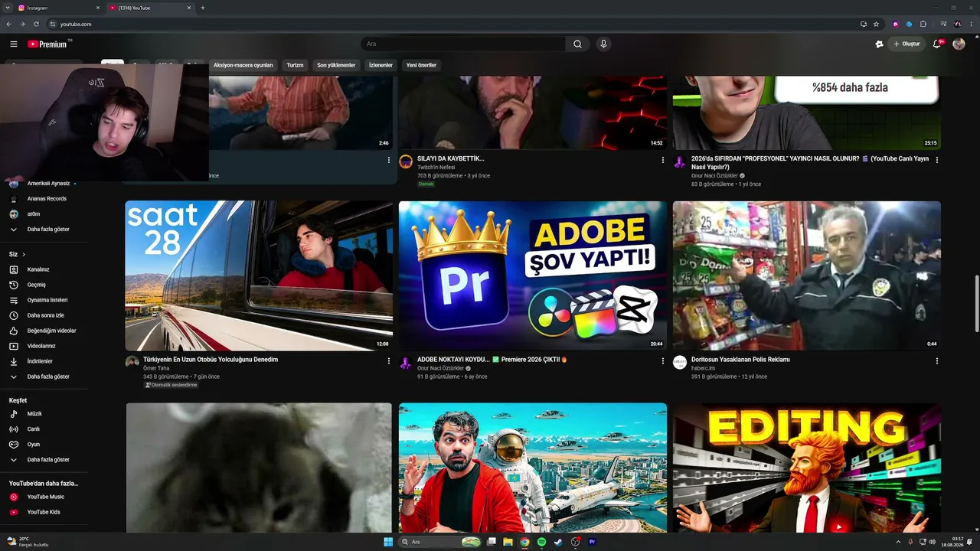Bookmark this page with the star icon

(876, 24)
